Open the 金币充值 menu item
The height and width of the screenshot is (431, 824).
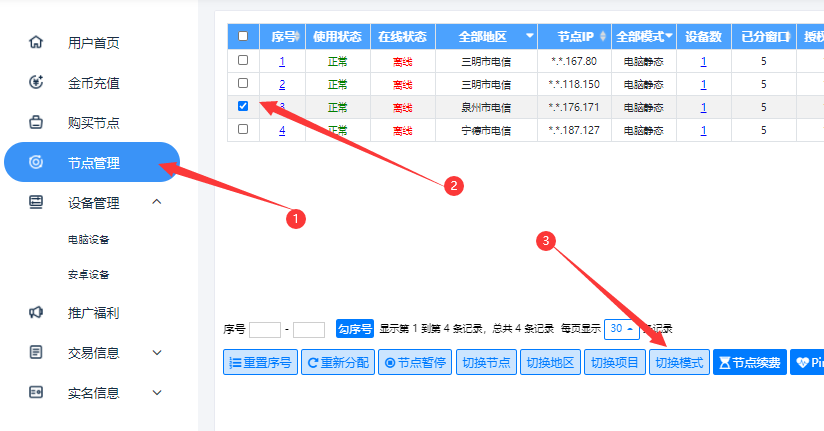[94, 83]
